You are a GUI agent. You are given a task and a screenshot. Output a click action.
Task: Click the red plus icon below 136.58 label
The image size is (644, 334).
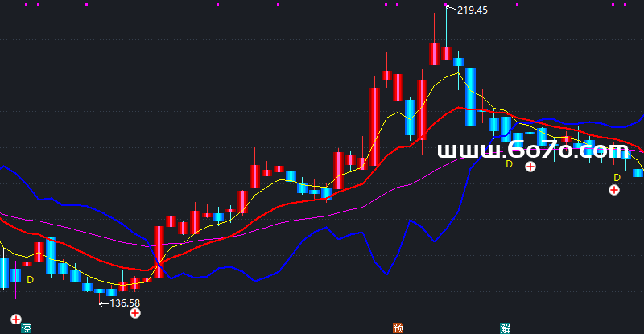pos(135,312)
